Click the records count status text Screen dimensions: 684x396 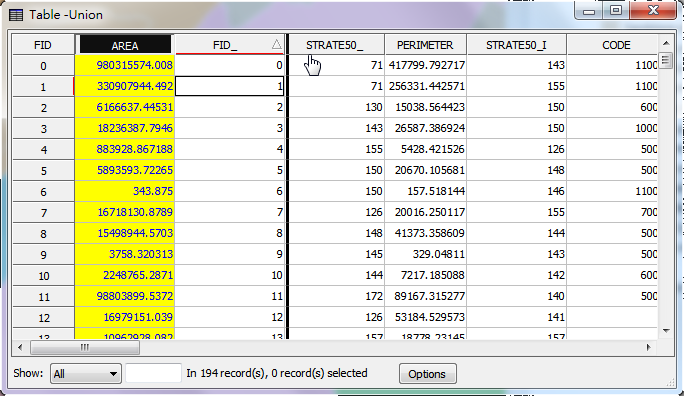coord(277,373)
